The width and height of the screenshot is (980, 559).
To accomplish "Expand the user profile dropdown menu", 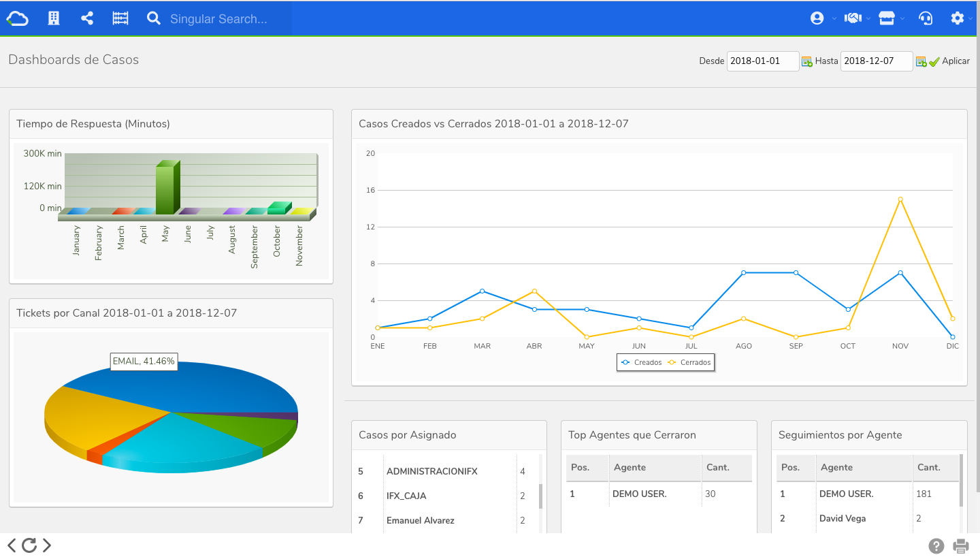I will point(822,18).
